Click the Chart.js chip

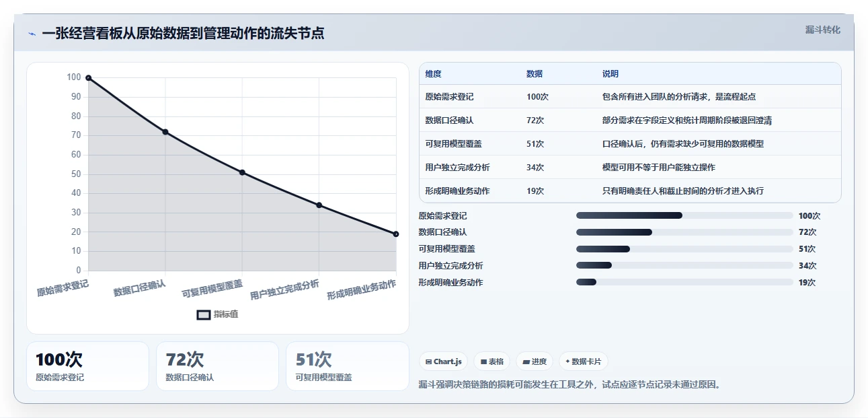(444, 361)
